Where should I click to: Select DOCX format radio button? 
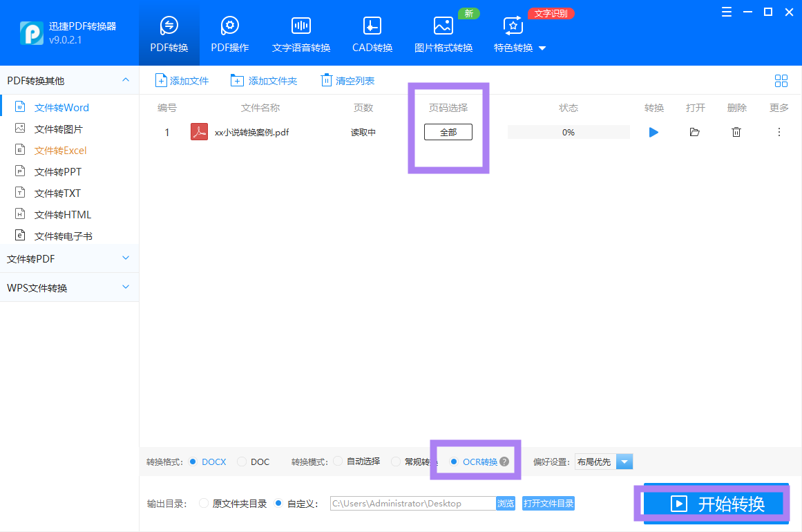point(193,462)
